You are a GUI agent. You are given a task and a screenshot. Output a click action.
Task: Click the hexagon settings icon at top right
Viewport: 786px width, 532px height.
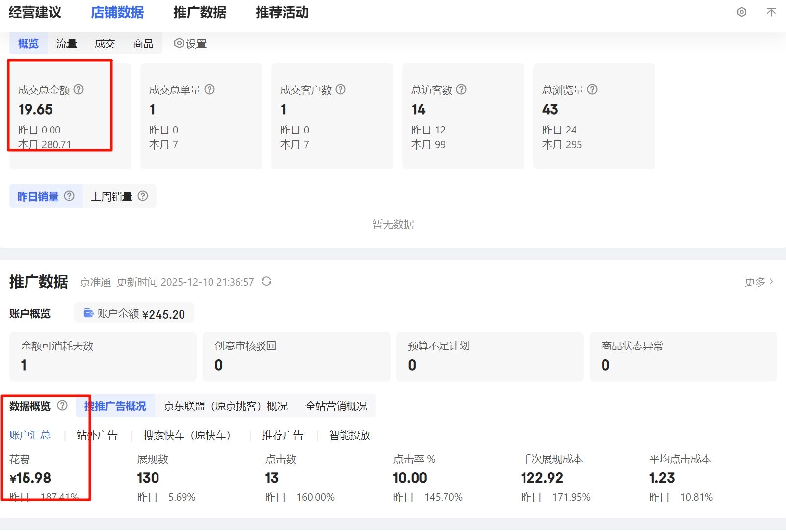pyautogui.click(x=742, y=12)
